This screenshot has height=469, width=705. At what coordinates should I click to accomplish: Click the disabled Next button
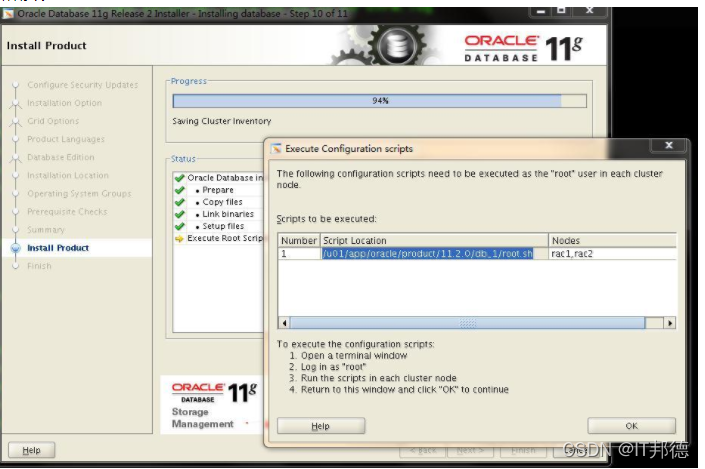point(470,450)
